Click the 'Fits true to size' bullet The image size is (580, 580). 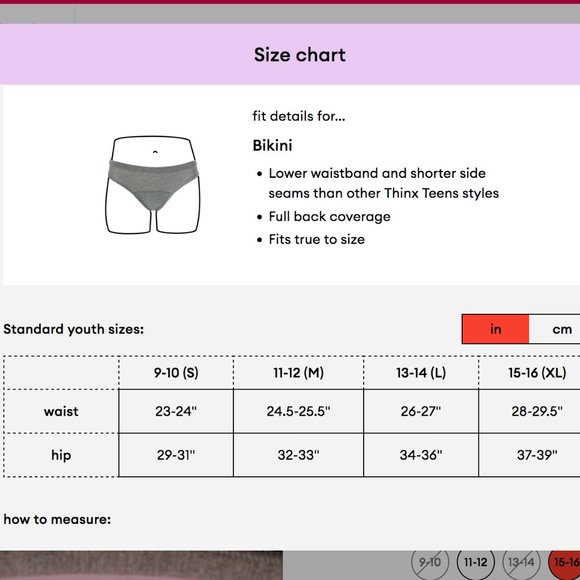coord(317,239)
